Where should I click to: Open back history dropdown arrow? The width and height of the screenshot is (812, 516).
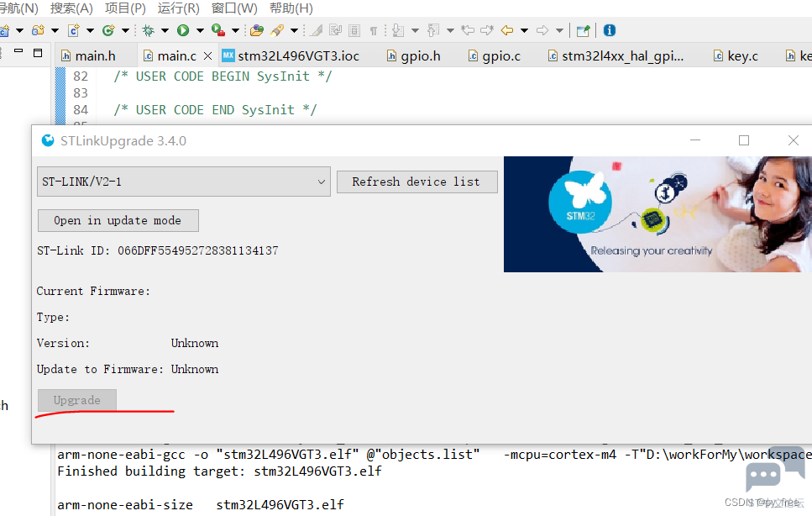point(524,30)
